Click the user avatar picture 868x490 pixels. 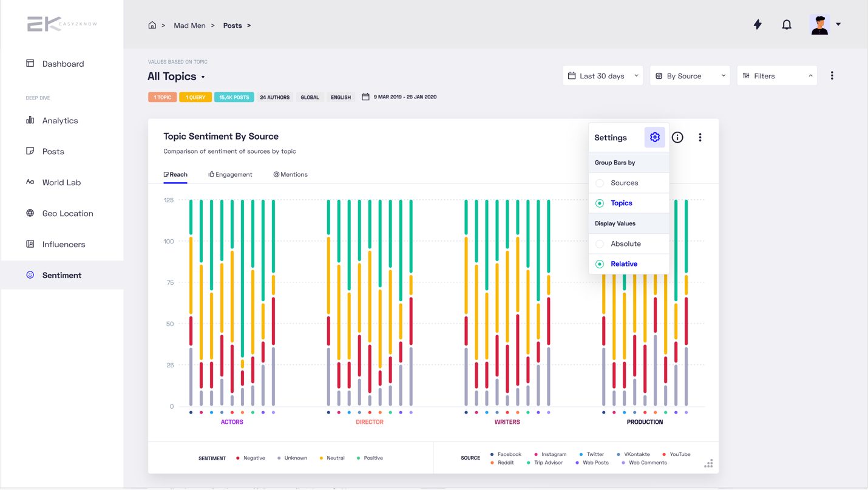point(820,24)
